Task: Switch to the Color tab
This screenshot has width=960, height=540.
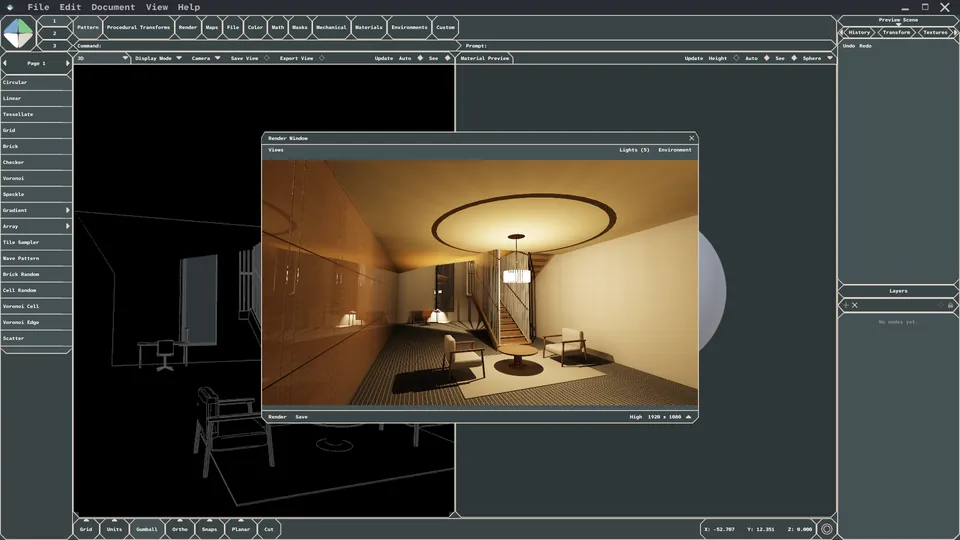Action: point(255,28)
